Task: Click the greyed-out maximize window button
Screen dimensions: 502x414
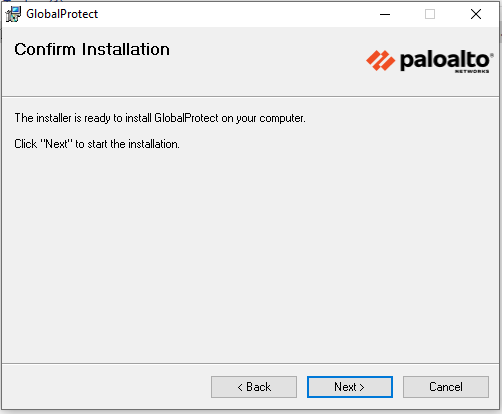Action: [x=430, y=14]
